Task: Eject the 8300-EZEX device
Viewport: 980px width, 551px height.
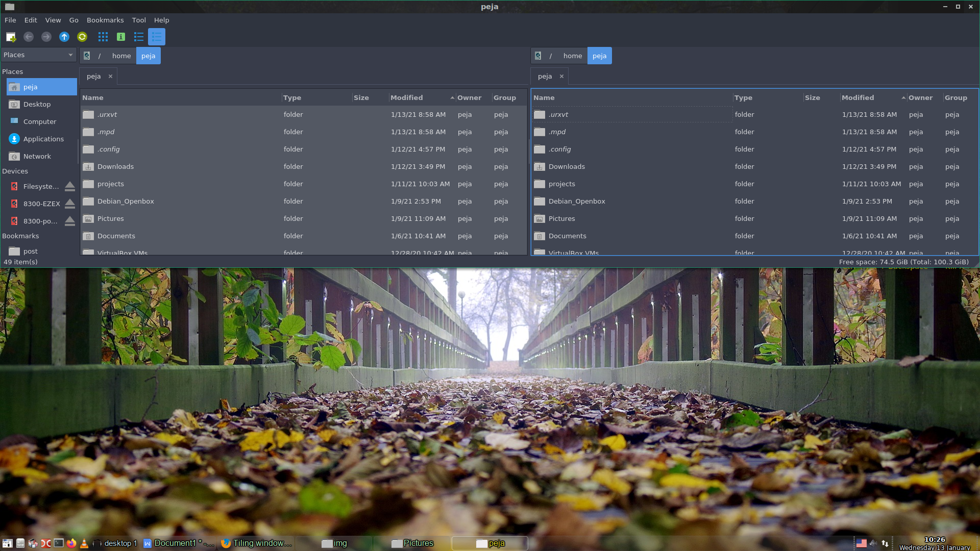Action: [x=70, y=204]
